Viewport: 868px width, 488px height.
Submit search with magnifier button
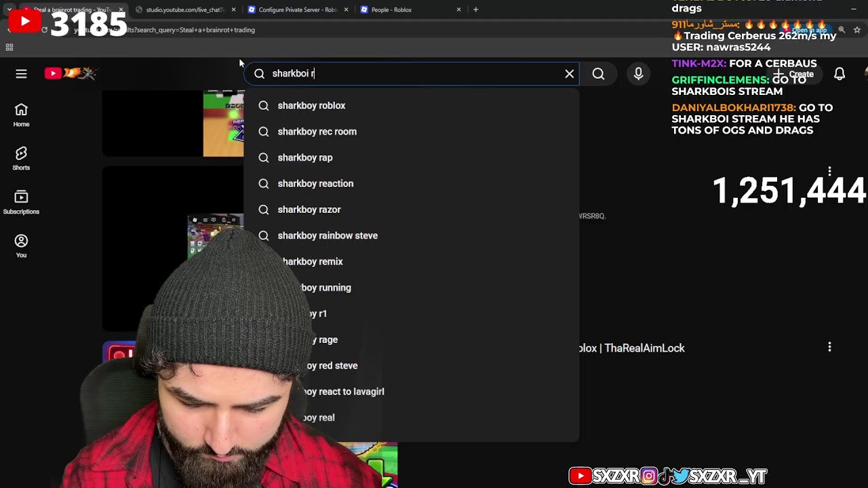tap(598, 73)
